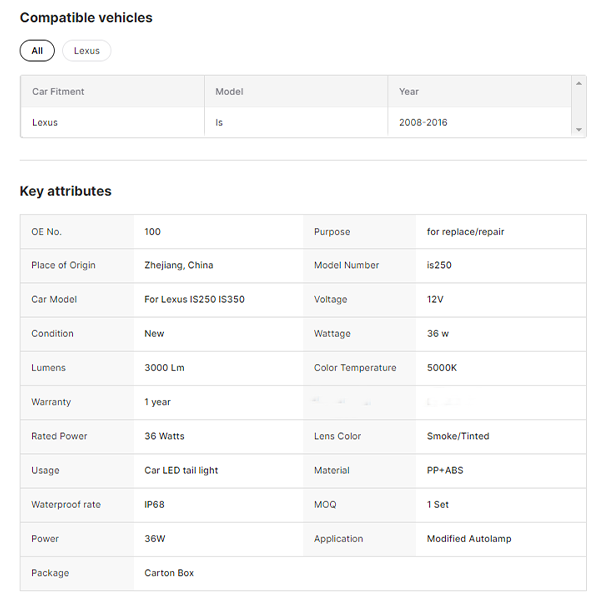Select the All vehicles filter pill

(37, 51)
